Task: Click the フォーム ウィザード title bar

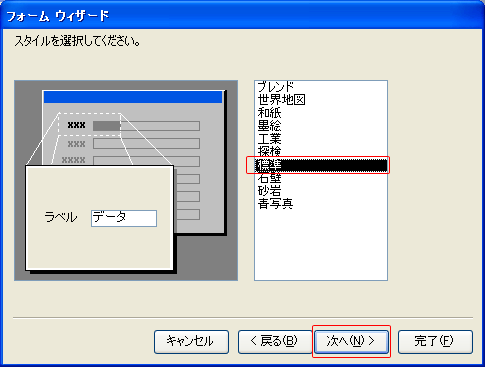Action: (242, 15)
